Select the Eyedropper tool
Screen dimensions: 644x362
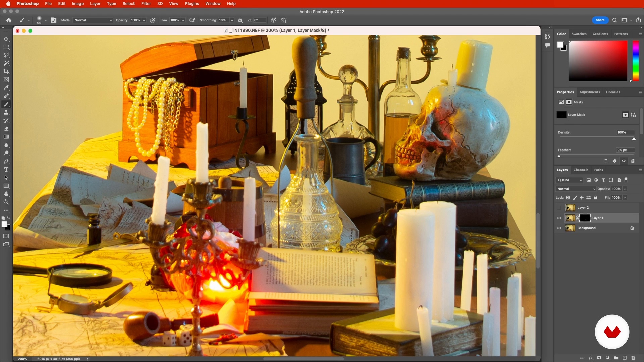pyautogui.click(x=6, y=88)
